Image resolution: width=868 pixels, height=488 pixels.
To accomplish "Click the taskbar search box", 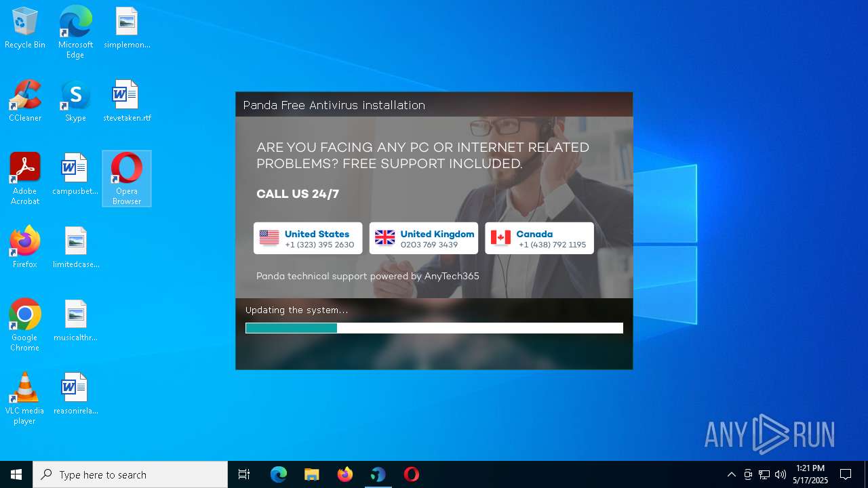I will [x=130, y=474].
